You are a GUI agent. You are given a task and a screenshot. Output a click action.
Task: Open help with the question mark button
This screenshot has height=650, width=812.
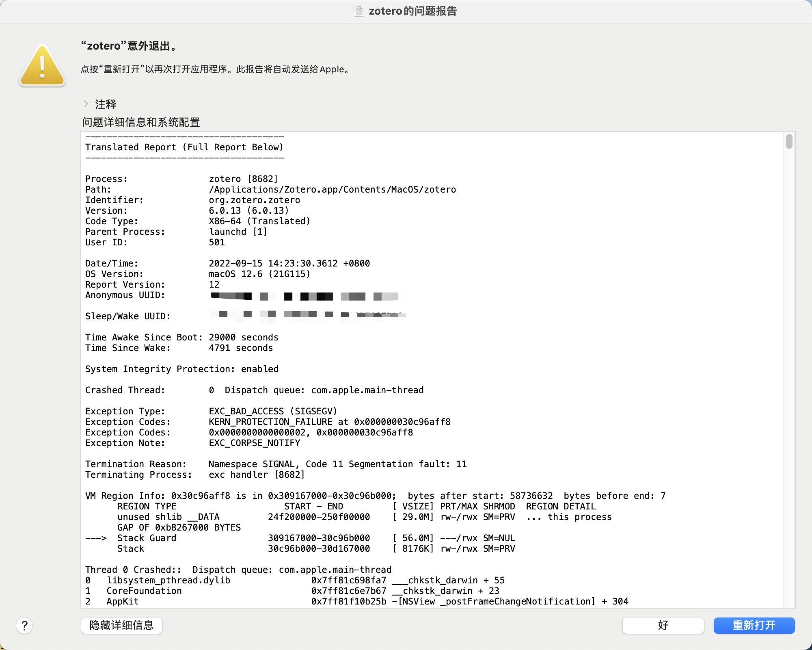24,626
